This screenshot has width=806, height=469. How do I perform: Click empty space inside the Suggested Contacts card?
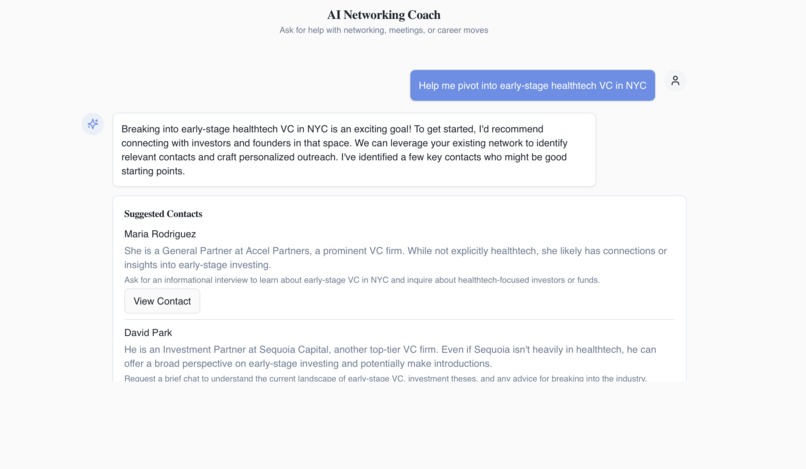click(x=437, y=301)
